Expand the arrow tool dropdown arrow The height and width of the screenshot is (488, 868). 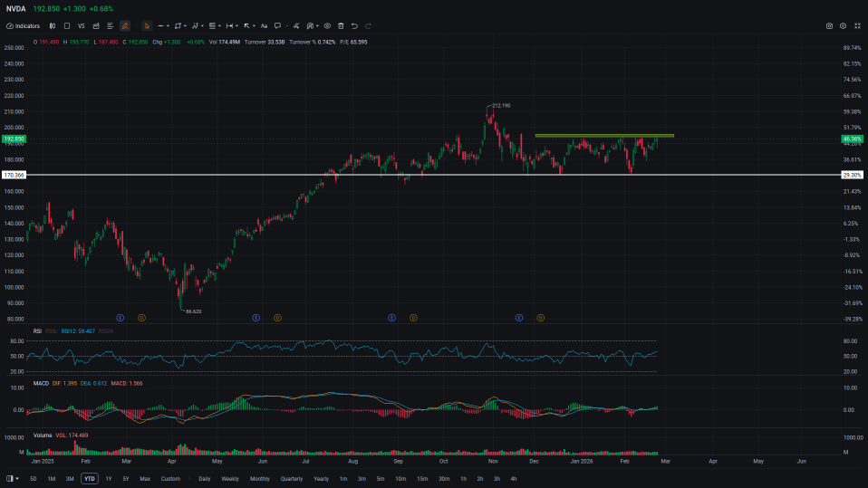[x=254, y=26]
